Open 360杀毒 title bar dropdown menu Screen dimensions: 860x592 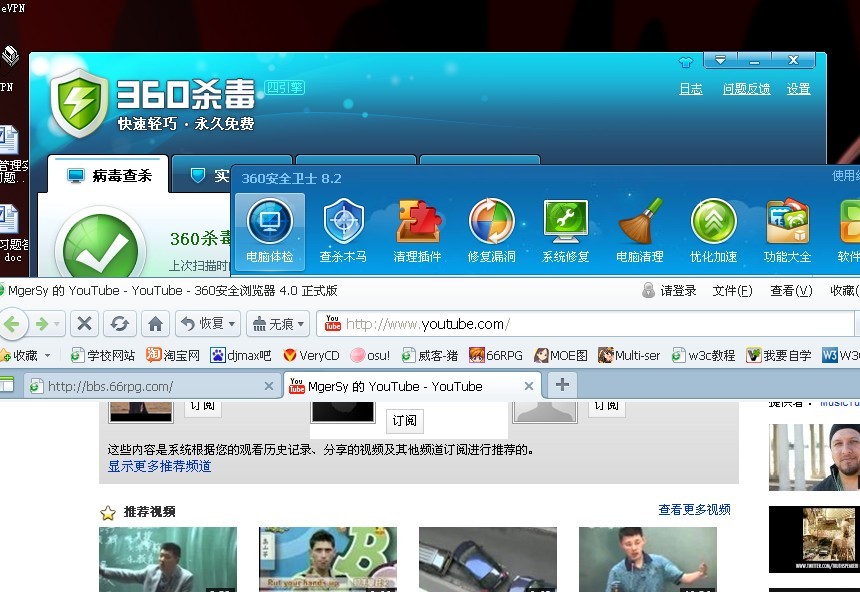[x=721, y=60]
